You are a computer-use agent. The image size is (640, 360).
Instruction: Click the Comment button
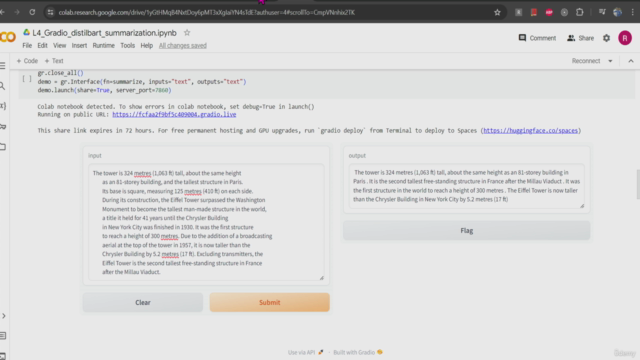click(537, 38)
